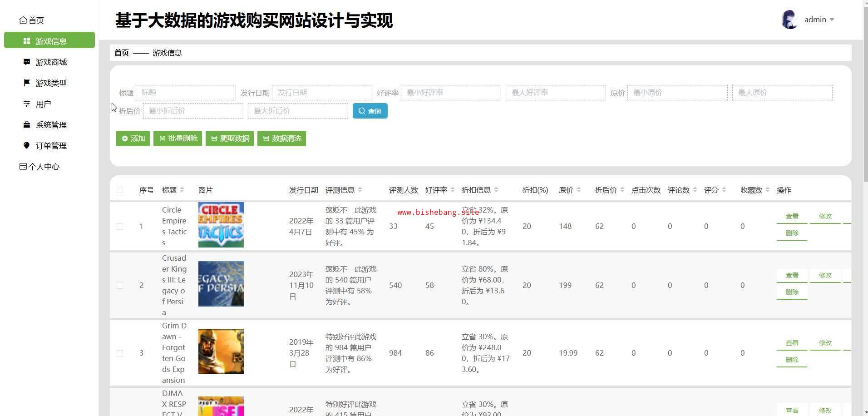Sort the table by 好评率 column
Viewport: 868px width, 416px height.
452,190
